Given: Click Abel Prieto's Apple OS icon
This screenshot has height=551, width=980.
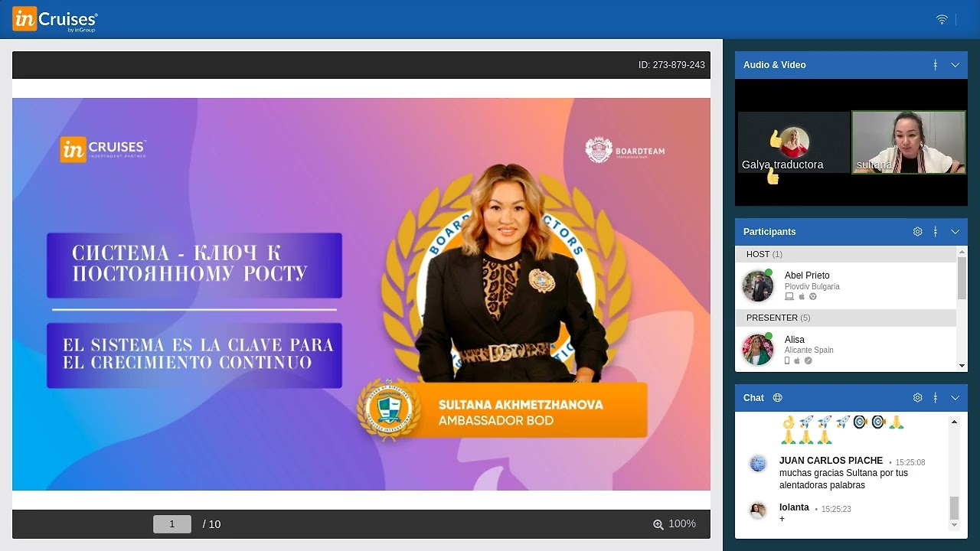Looking at the screenshot, I should 802,297.
